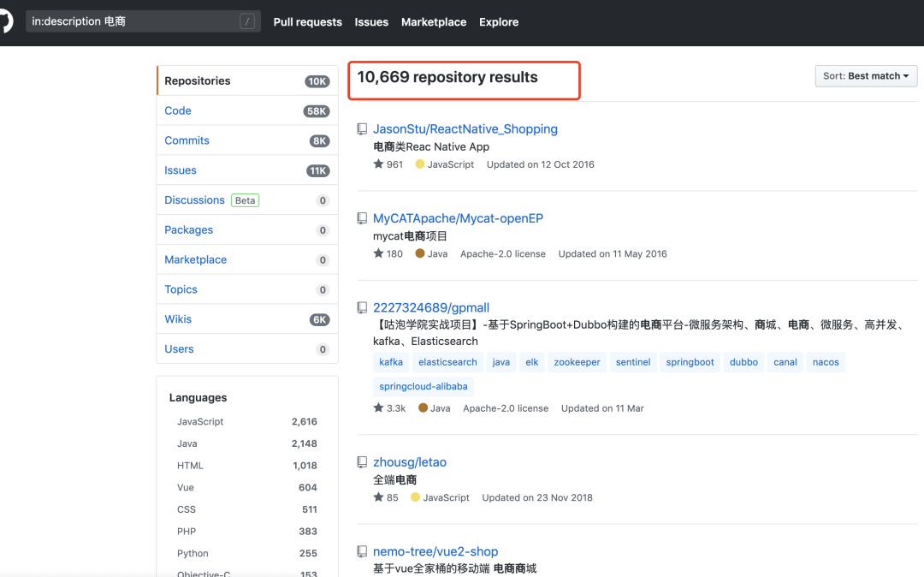Click 'Updated on 23 Nov 2018' text
The image size is (924, 577).
coord(537,498)
